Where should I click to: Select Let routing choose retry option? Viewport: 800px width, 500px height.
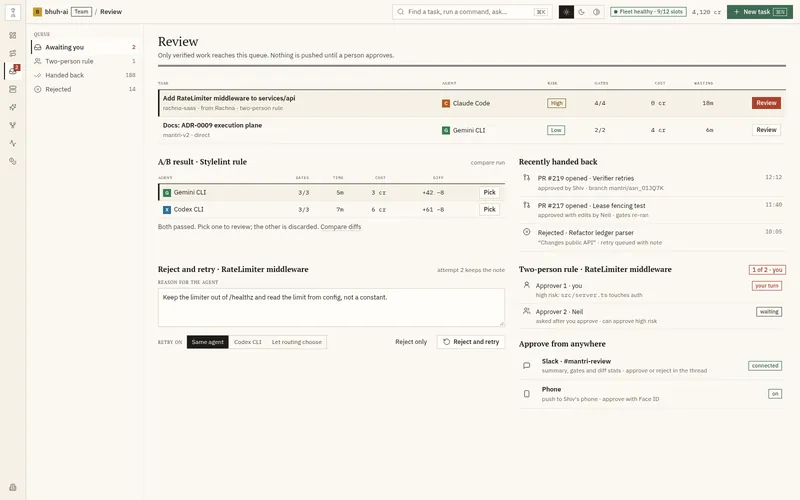click(296, 342)
